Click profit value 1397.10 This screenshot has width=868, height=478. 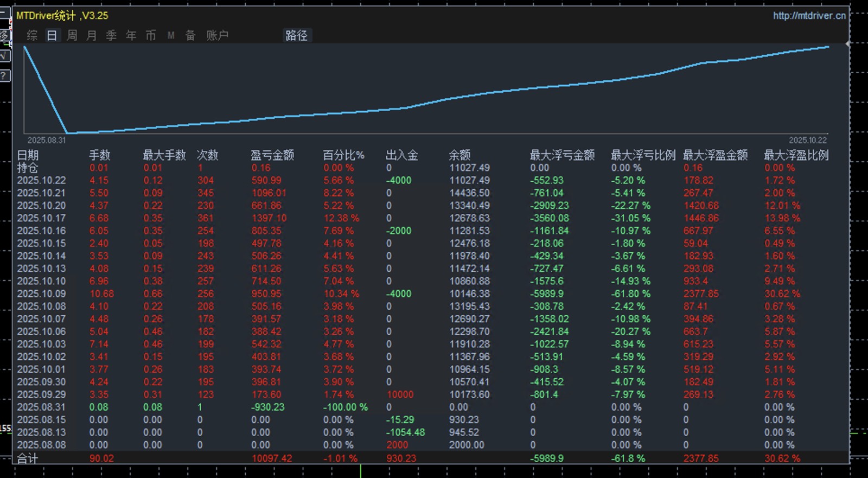pos(269,218)
